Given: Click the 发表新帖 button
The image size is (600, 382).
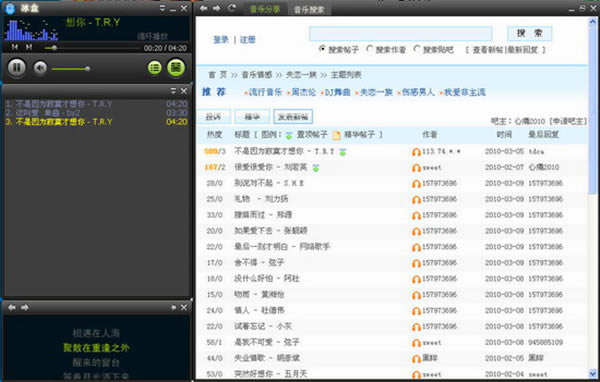Looking at the screenshot, I should [293, 117].
